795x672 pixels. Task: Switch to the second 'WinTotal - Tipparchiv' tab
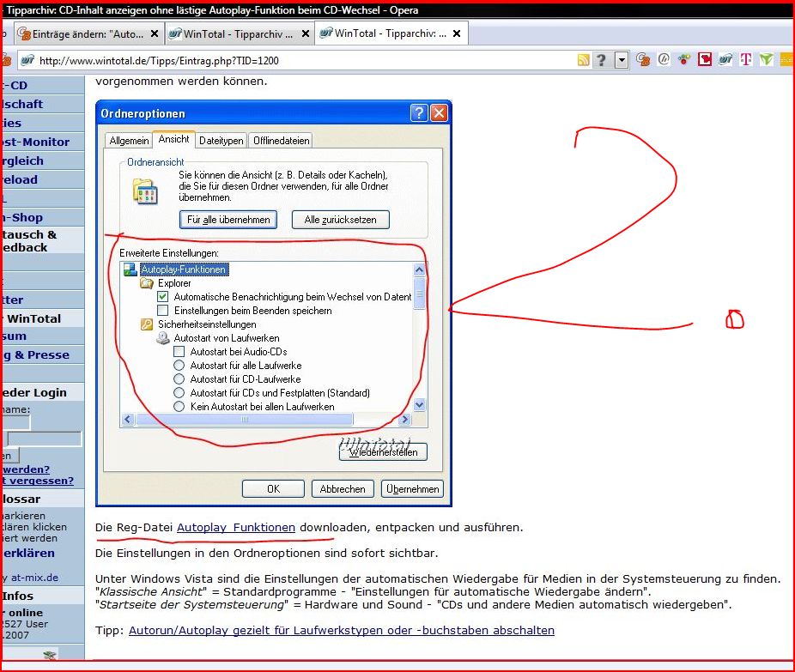pyautogui.click(x=240, y=34)
